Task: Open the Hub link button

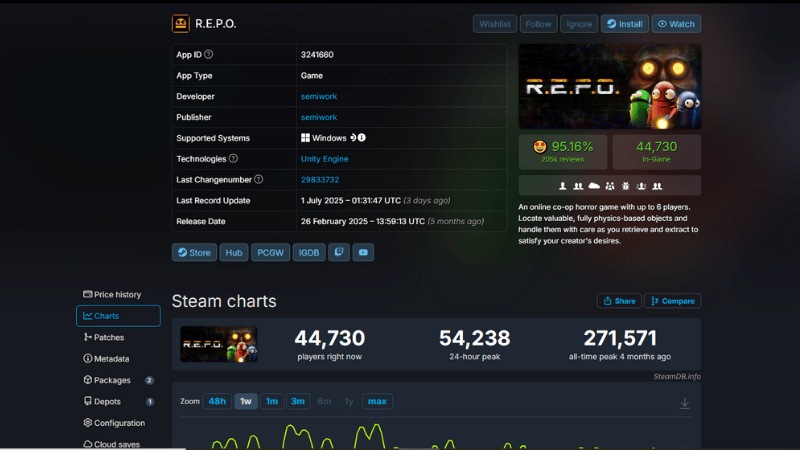Action: [x=234, y=253]
